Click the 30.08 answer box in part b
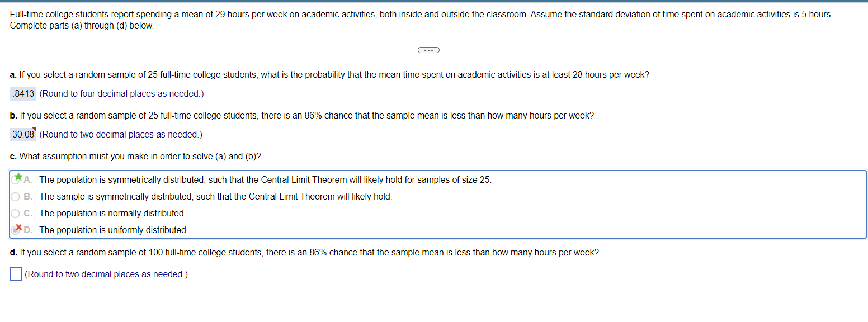Screen dimensions: 868x322 tap(22, 134)
